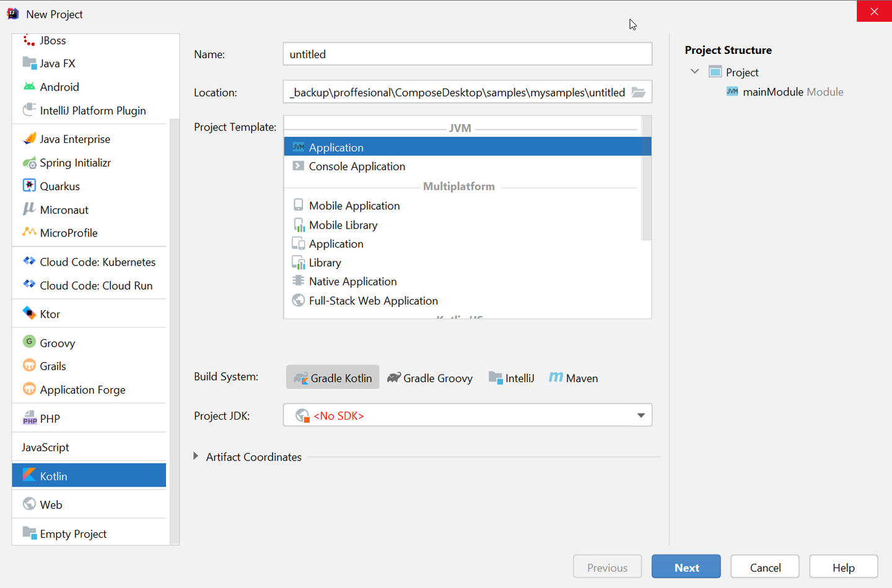892x588 pixels.
Task: Click the Next button
Action: 686,567
